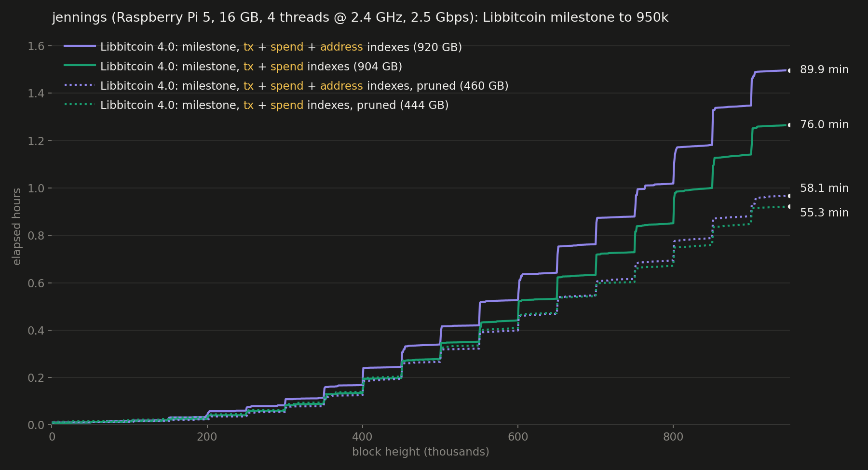Click the 0.4 y-axis tick label
868x470 pixels.
36,331
